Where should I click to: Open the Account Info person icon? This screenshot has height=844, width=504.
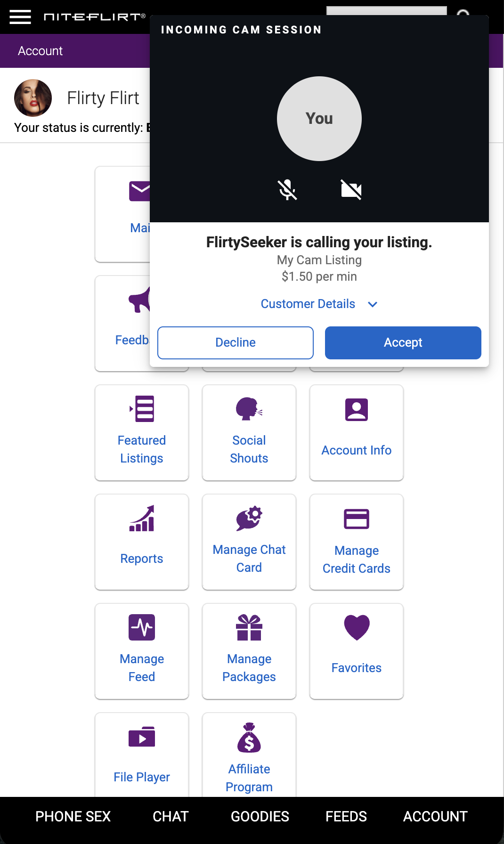pos(357,410)
